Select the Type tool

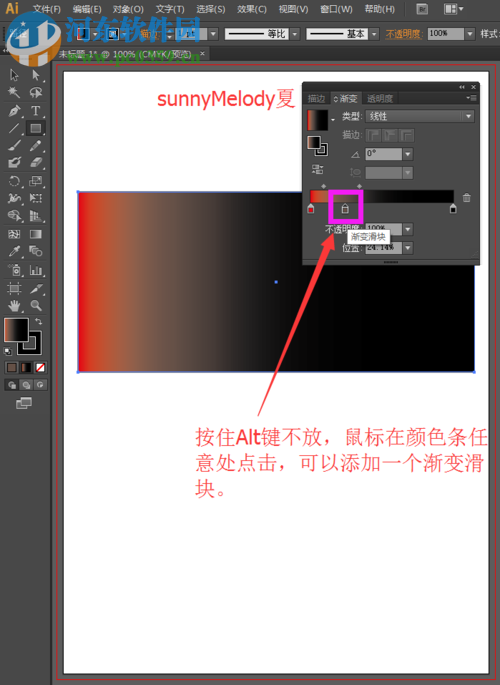[36, 111]
